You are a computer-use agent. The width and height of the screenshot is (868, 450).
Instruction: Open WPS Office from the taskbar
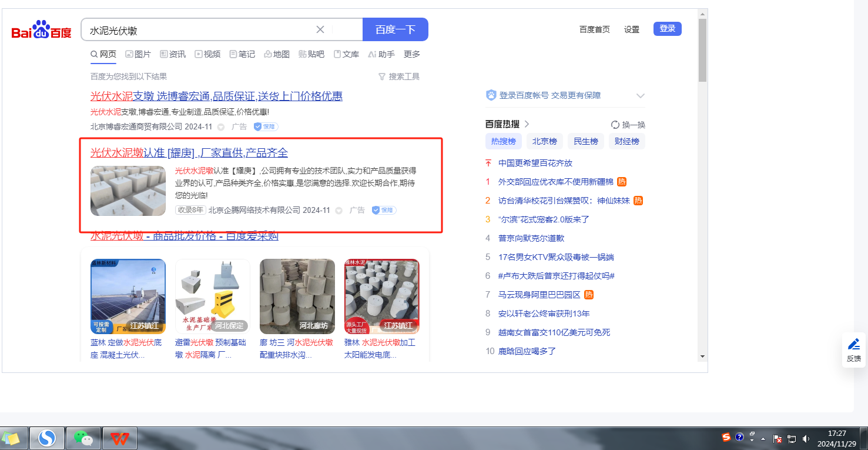coord(120,438)
